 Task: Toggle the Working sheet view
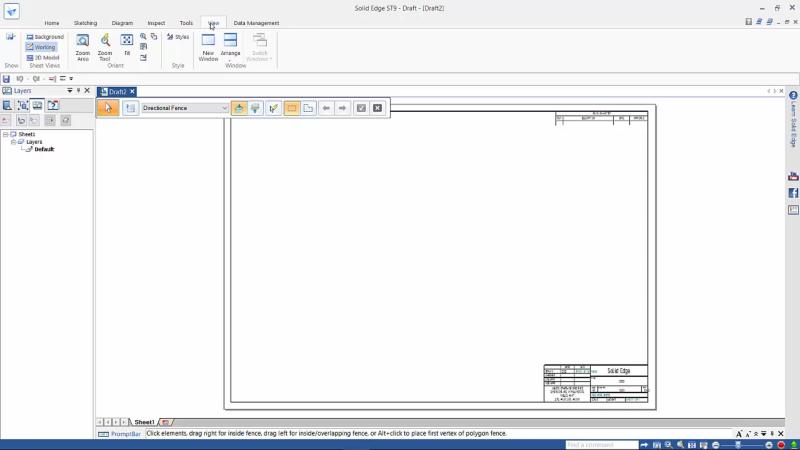pos(41,47)
